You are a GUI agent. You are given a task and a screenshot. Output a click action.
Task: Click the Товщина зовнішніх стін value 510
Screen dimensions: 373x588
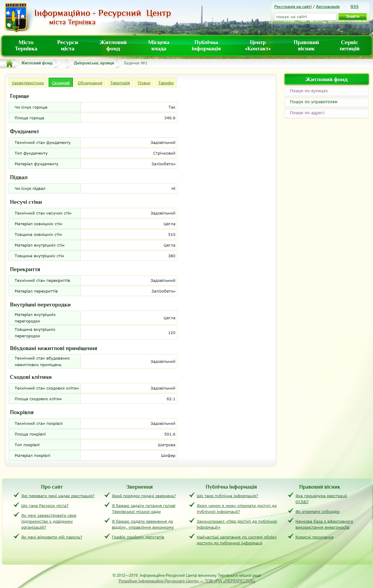coord(172,234)
